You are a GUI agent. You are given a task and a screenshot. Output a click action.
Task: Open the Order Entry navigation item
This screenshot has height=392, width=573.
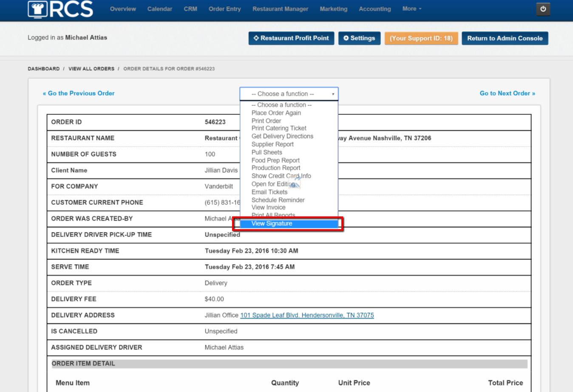tap(224, 9)
